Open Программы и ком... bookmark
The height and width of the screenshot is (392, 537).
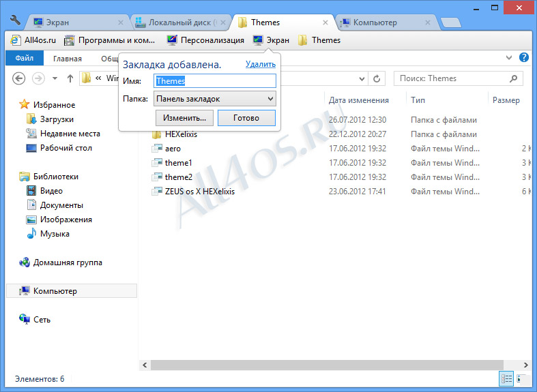[x=110, y=40]
